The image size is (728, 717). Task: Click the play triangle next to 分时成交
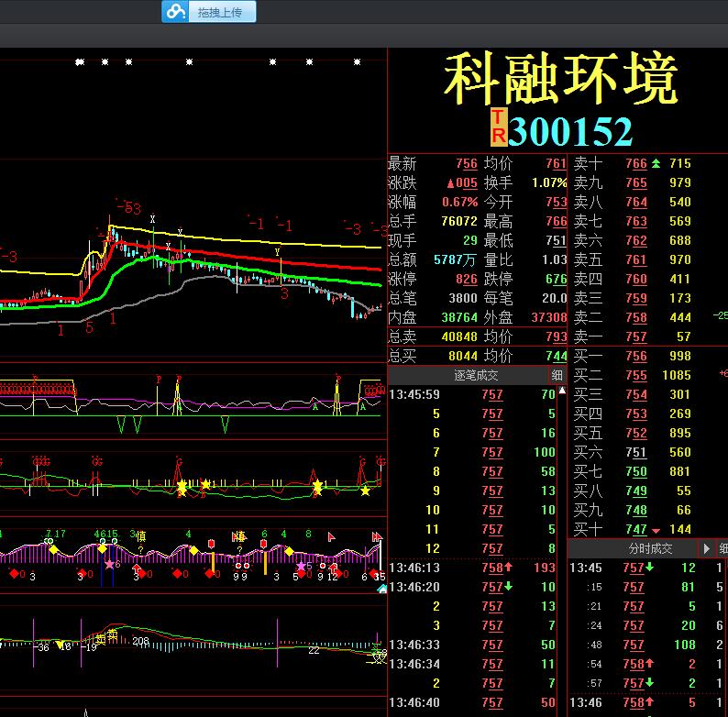[x=706, y=549]
